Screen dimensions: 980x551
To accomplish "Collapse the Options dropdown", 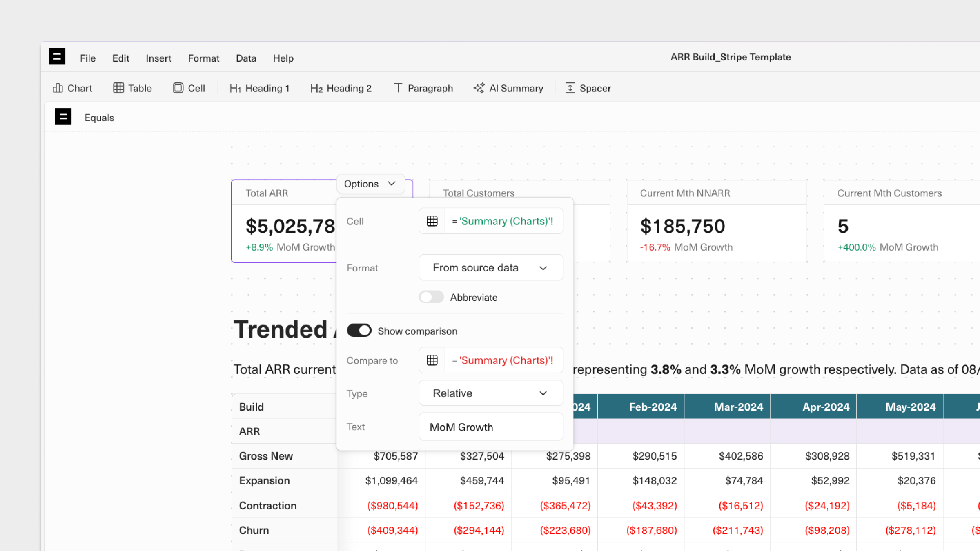I will click(370, 184).
